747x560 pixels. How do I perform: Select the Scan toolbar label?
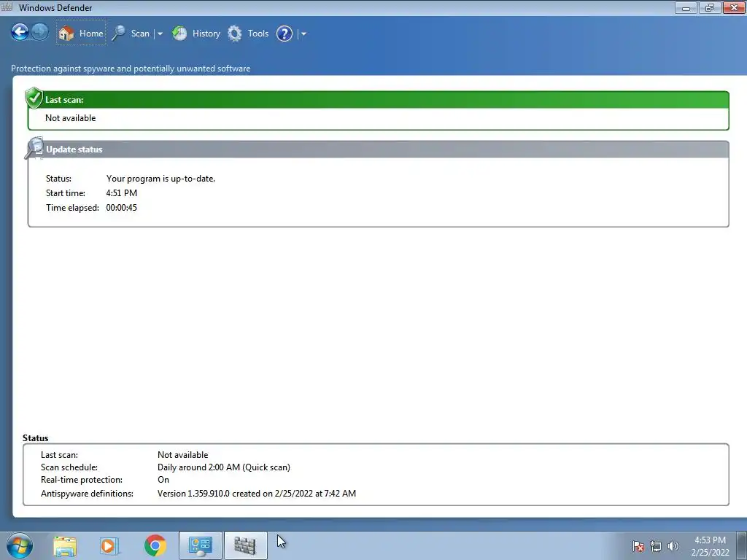coord(140,34)
